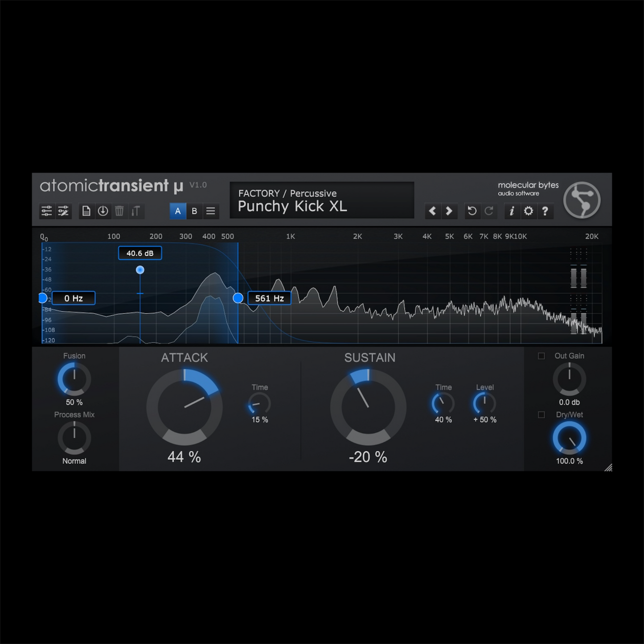The image size is (644, 644).
Task: Click the 561 Hz frequency handle
Action: click(x=238, y=298)
